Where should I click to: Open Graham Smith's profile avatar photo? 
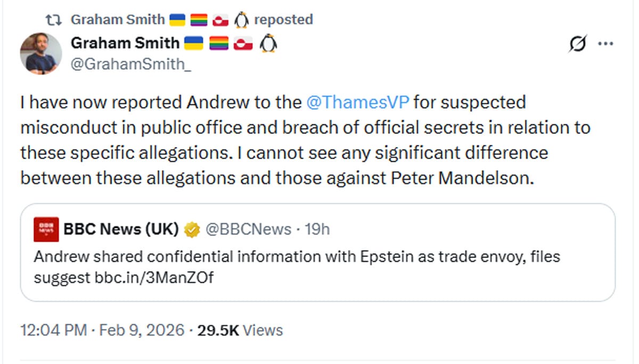pos(41,54)
